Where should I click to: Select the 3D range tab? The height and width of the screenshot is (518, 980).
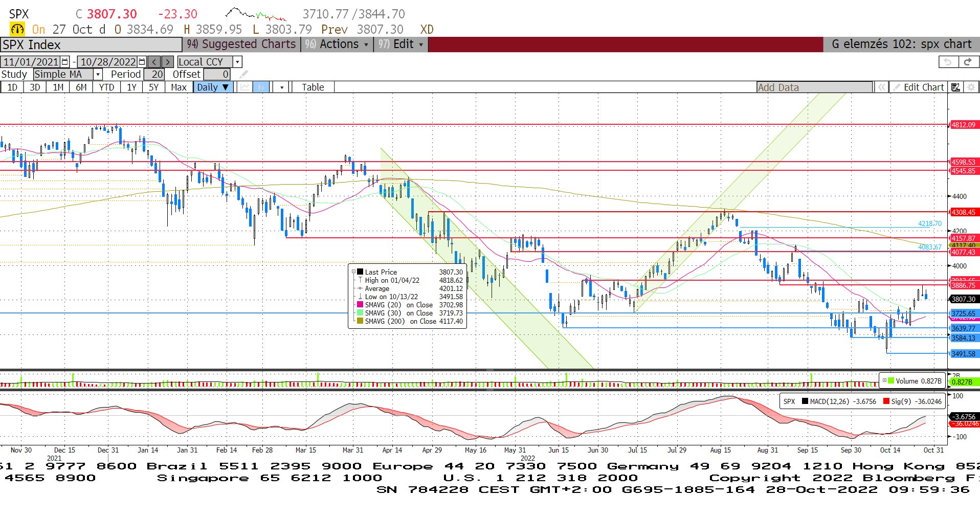35,87
